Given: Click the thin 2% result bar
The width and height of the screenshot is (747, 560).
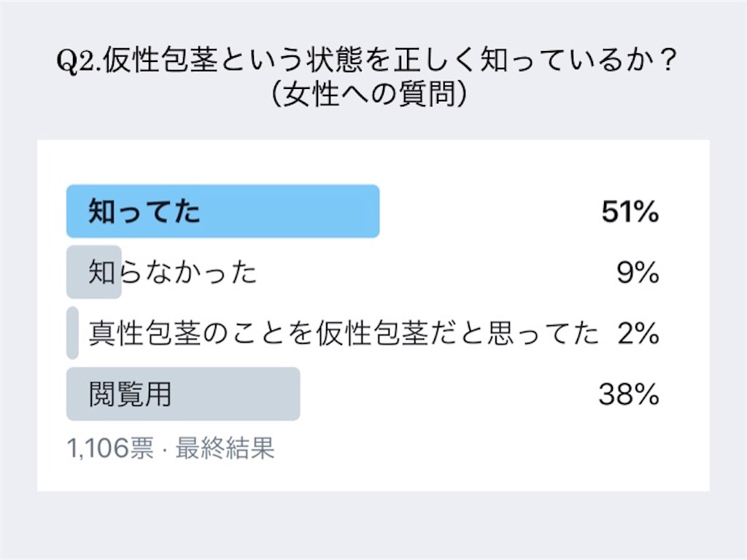Looking at the screenshot, I should click(72, 332).
